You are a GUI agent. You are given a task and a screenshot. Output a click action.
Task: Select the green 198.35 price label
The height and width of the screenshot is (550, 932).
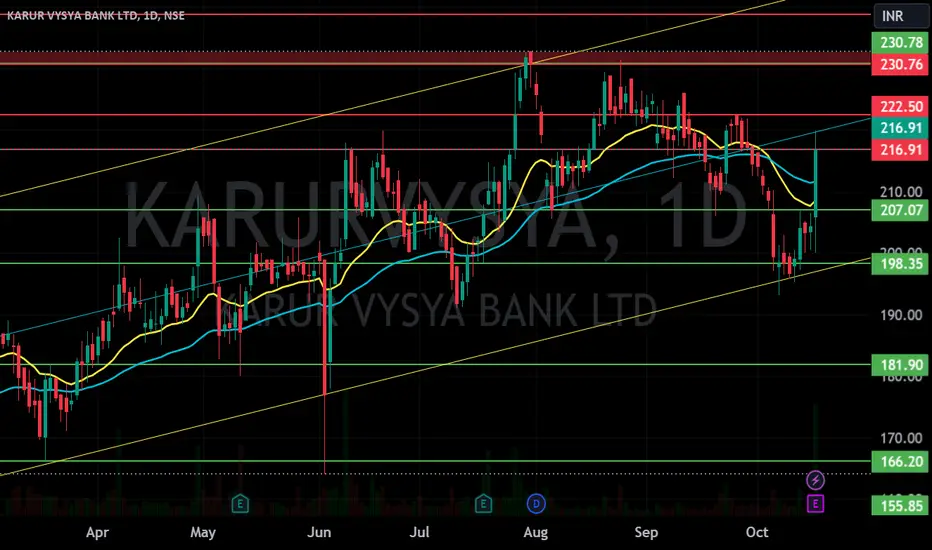pos(900,263)
